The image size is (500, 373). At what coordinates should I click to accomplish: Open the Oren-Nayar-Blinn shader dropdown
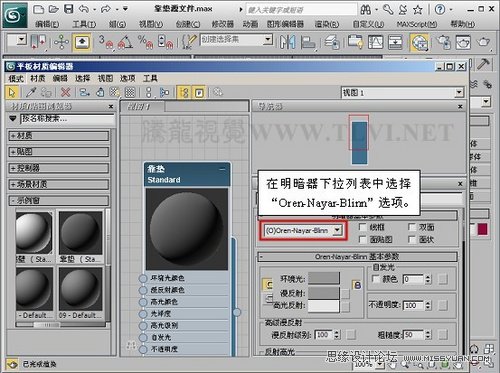coord(337,230)
